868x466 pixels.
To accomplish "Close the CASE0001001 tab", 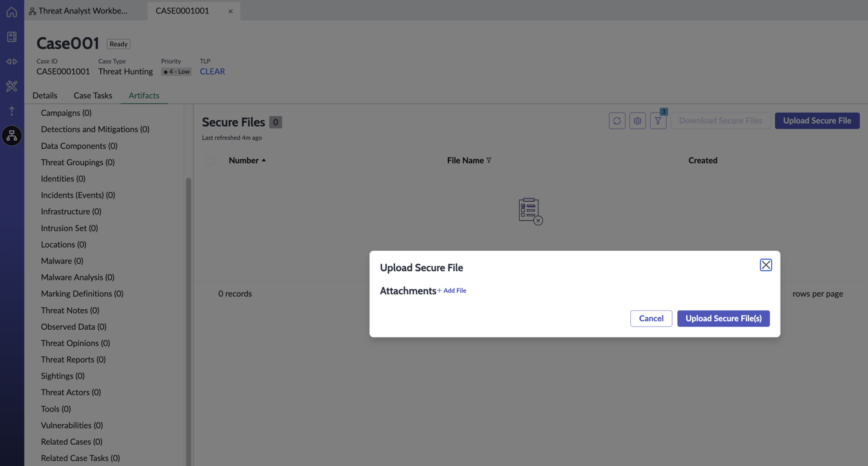I will coord(230,11).
